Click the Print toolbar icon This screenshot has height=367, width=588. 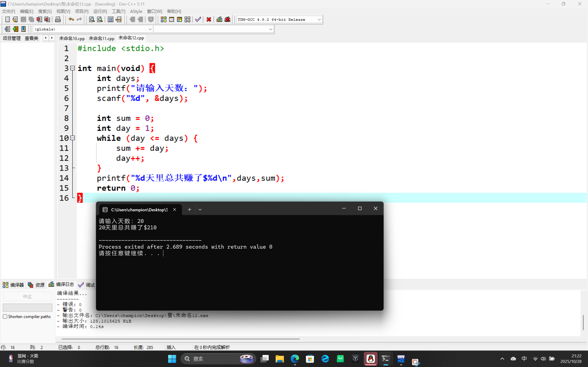58,19
